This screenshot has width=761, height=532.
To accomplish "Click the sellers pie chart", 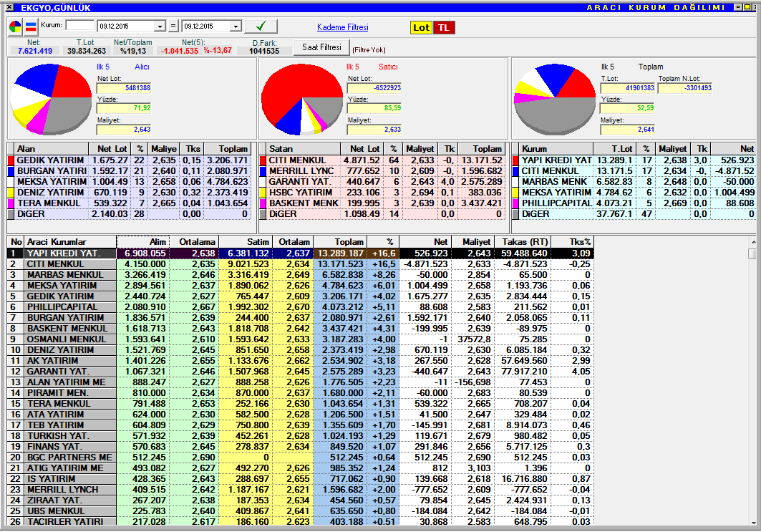I will 301,99.
